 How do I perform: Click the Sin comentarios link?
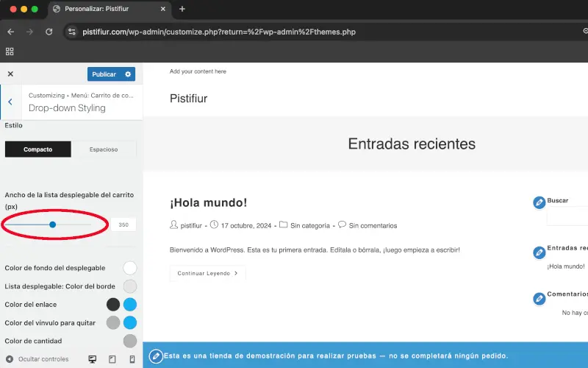click(373, 226)
